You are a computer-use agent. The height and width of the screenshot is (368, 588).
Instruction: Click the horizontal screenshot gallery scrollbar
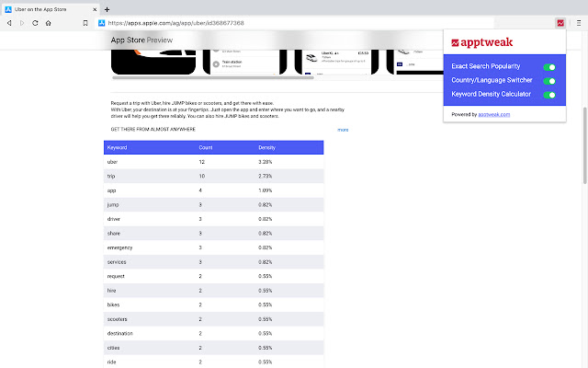(212, 77)
